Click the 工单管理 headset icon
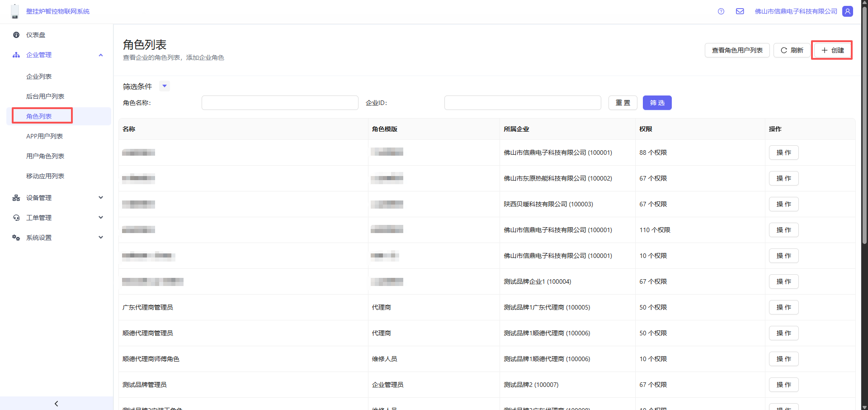Image resolution: width=868 pixels, height=410 pixels. pyautogui.click(x=16, y=218)
